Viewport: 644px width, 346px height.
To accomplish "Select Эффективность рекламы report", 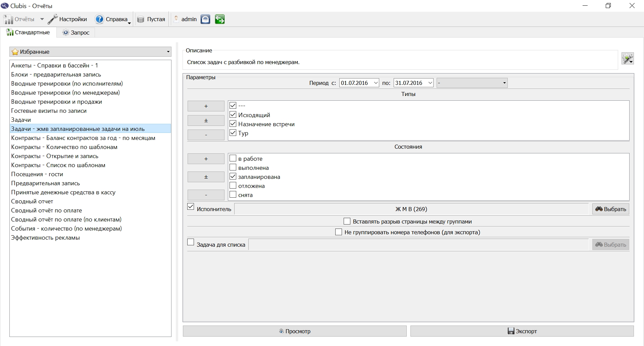I will tap(90, 238).
